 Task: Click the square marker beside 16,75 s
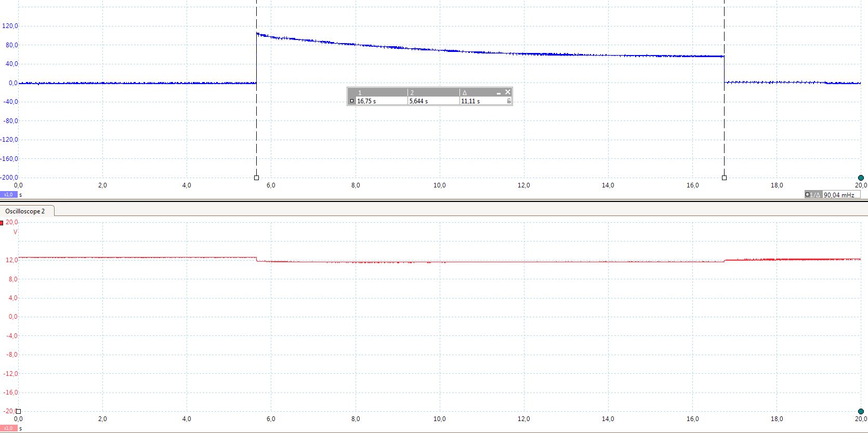click(x=352, y=101)
